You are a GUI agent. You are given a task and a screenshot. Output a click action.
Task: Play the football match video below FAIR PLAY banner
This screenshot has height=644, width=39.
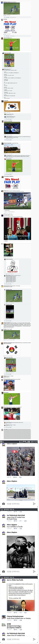18,201
